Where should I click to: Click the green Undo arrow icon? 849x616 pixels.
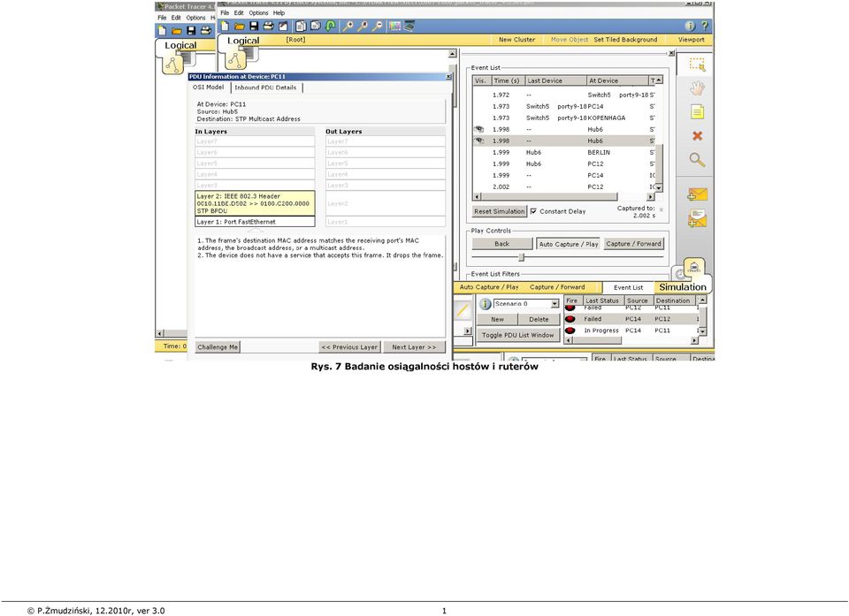point(330,26)
